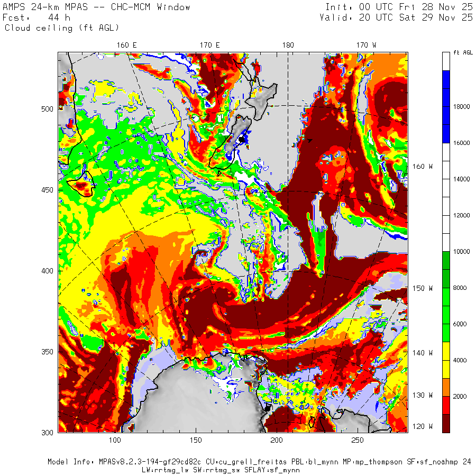
Task: Click the '2000' colorbar label
Action: (x=460, y=397)
